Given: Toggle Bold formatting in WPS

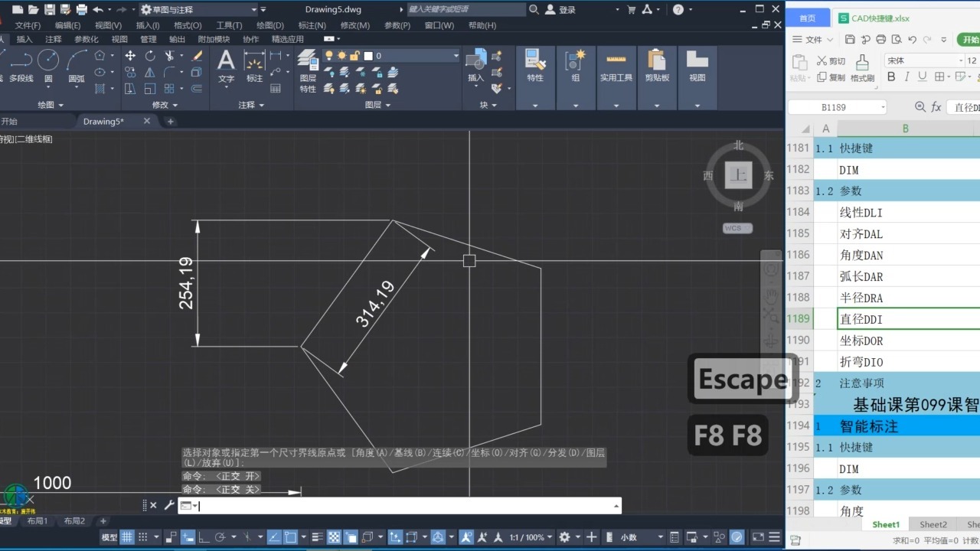Looking at the screenshot, I should (x=891, y=77).
